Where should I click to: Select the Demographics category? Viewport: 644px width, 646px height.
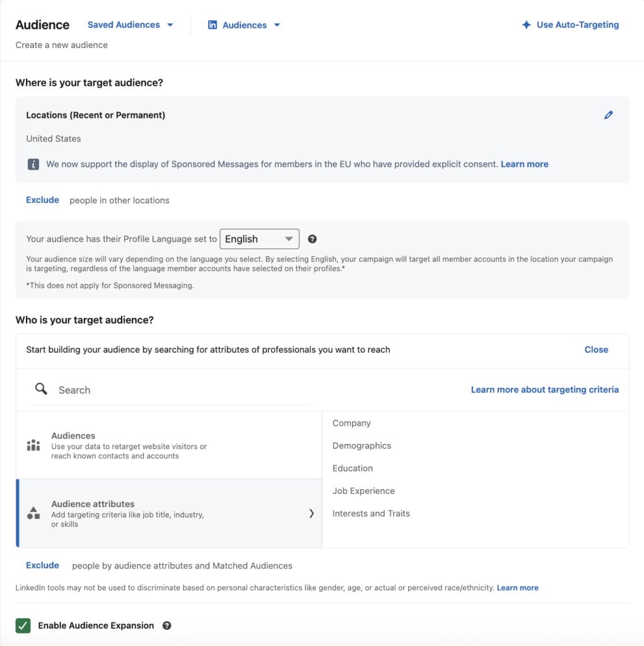pos(362,446)
